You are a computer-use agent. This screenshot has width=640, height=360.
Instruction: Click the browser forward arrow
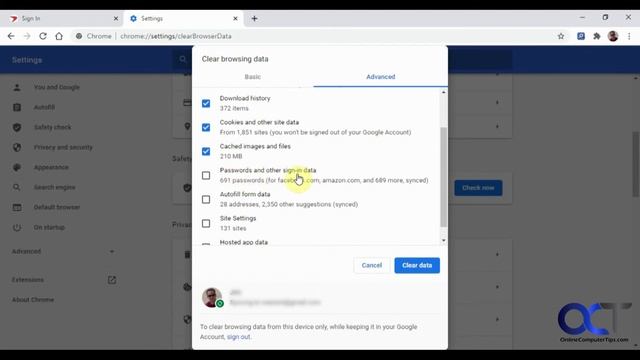point(27,36)
